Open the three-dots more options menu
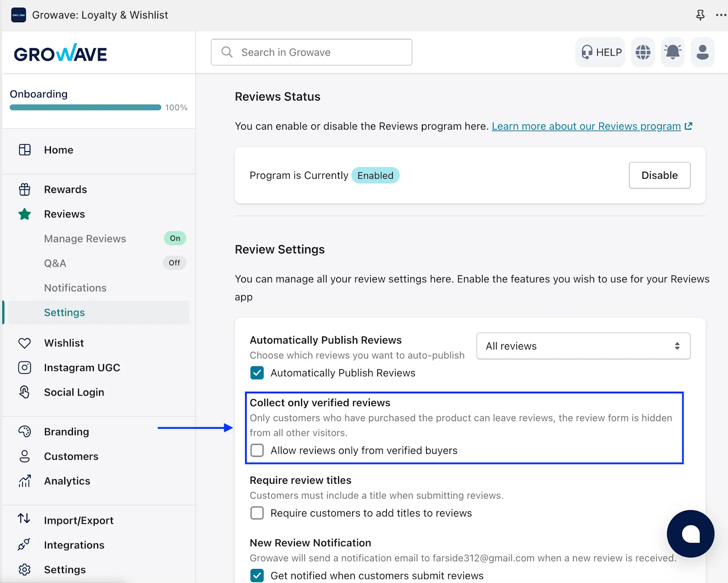The height and width of the screenshot is (583, 728). 721,15
